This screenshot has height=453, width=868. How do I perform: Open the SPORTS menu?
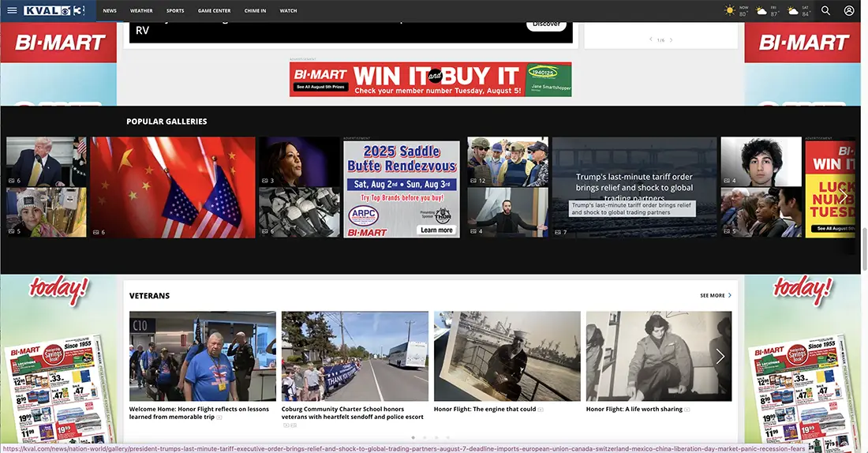coord(175,10)
